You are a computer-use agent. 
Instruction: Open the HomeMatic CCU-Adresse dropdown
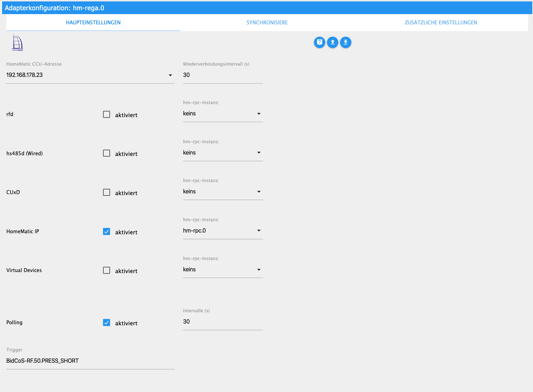pos(90,75)
